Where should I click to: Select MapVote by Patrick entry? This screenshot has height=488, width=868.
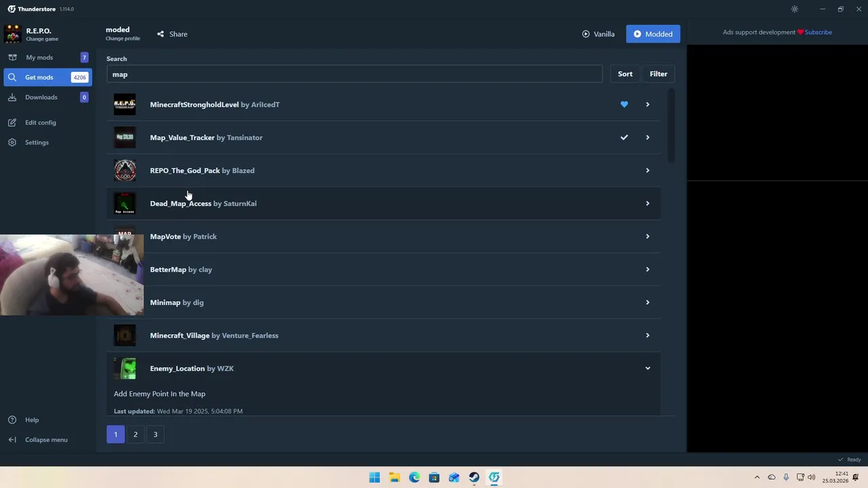point(183,237)
